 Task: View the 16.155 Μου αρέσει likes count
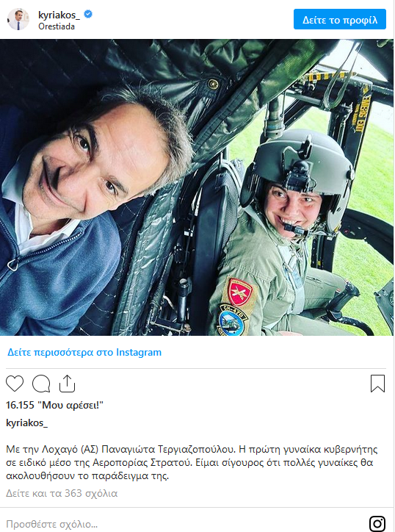point(54,405)
